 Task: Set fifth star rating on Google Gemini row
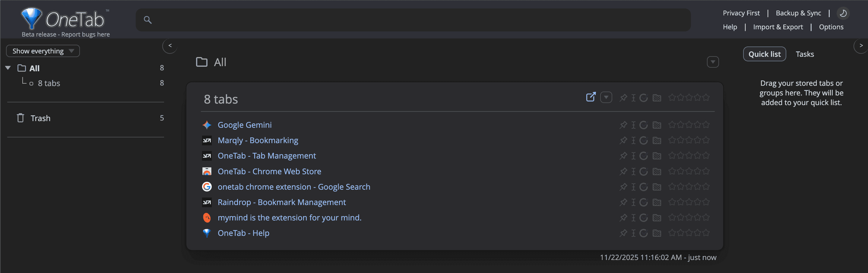[706, 124]
